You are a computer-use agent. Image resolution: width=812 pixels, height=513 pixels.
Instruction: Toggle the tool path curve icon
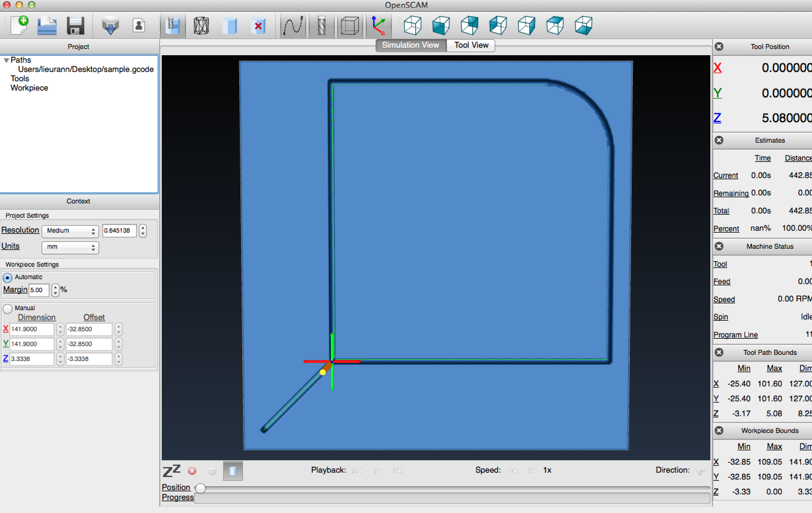tap(293, 26)
